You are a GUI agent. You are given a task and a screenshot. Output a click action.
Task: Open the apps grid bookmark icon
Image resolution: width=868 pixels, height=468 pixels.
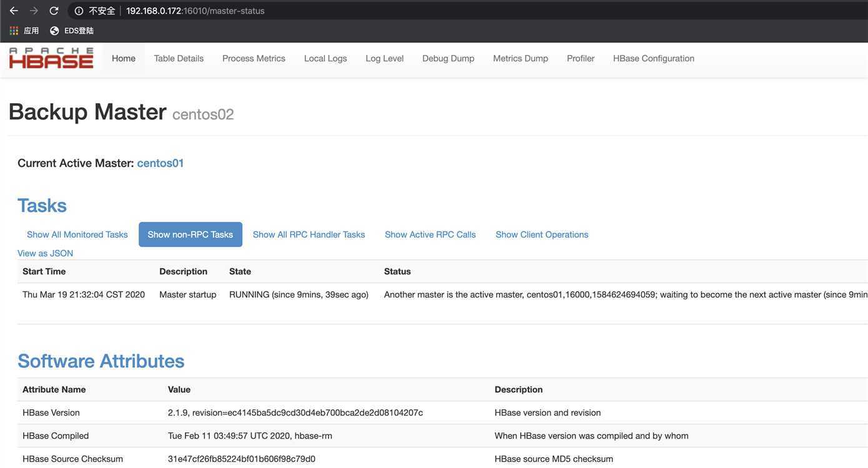click(14, 31)
